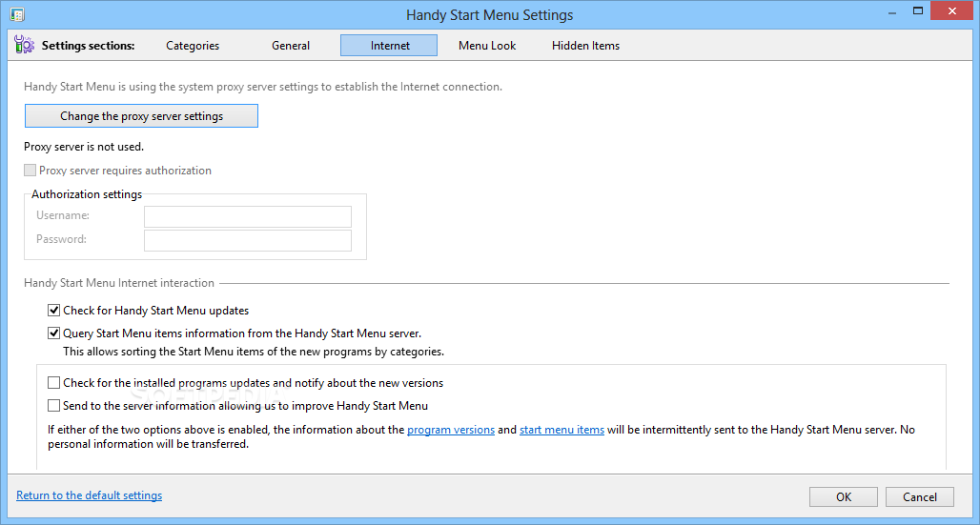Maximize the Handy Start Menu Settings window
This screenshot has width=980, height=525.
(x=918, y=10)
